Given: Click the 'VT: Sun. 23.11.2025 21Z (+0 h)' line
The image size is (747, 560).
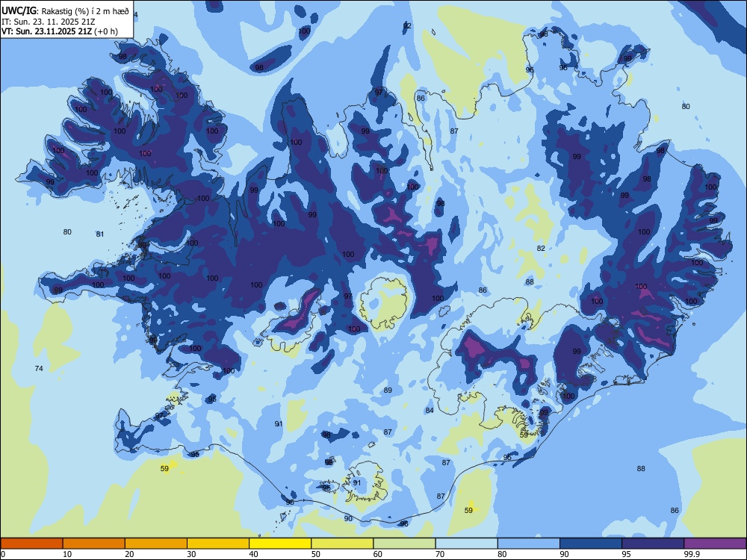Looking at the screenshot, I should (x=60, y=31).
